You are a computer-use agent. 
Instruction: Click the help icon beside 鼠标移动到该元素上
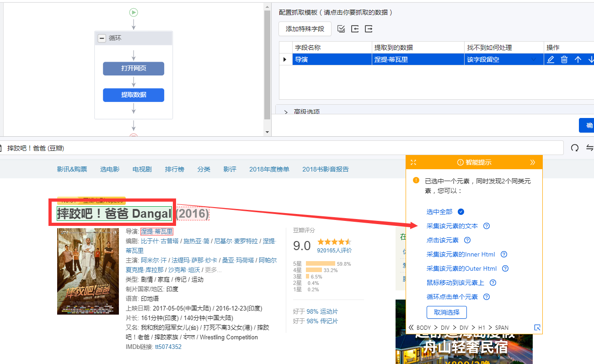(x=493, y=283)
